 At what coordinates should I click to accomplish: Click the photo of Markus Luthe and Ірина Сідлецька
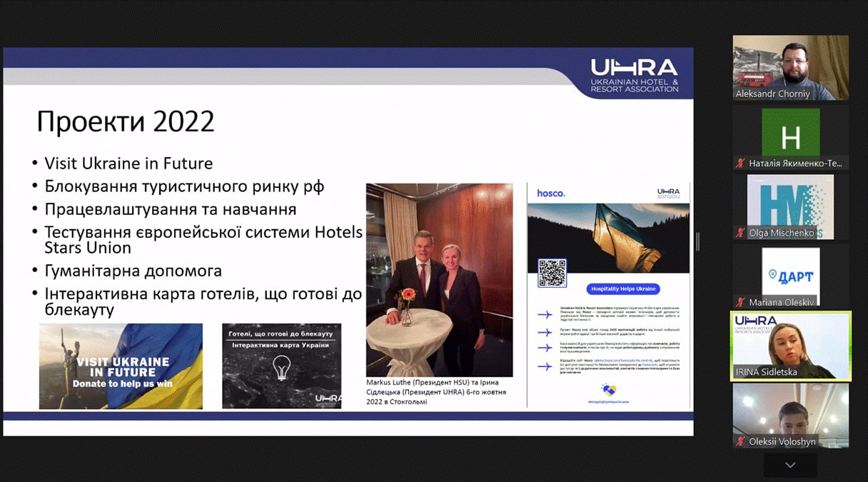click(x=439, y=280)
